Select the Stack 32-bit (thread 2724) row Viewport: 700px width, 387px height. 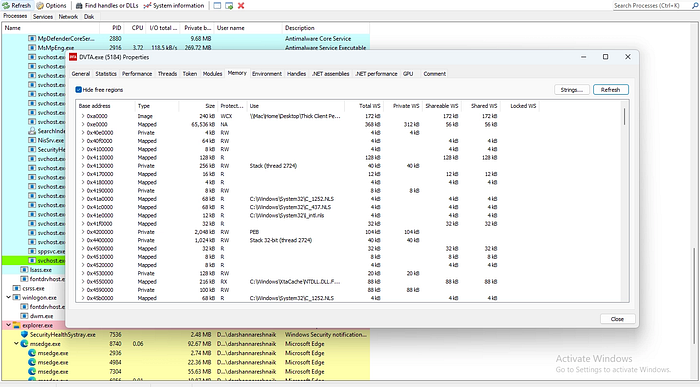[x=308, y=240]
